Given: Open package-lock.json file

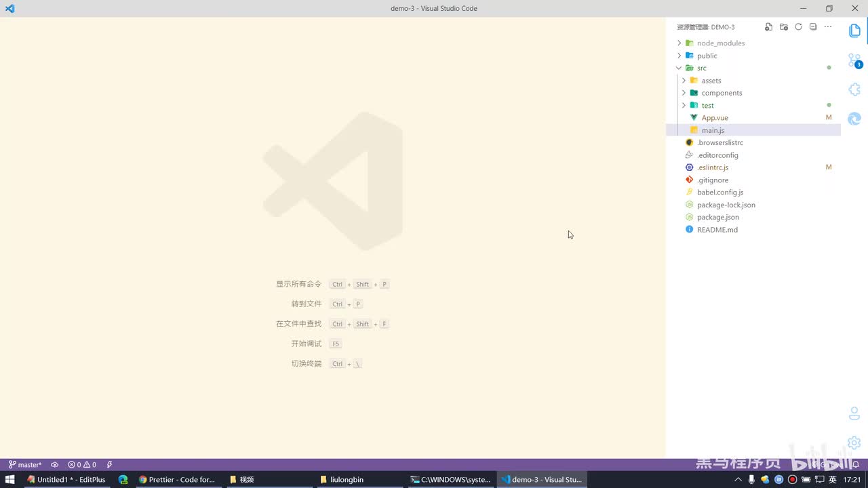Looking at the screenshot, I should point(753,205).
